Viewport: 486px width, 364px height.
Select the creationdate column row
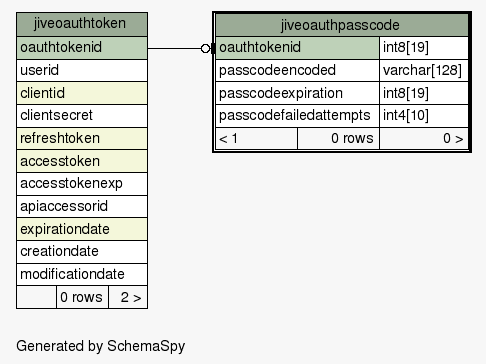pos(82,252)
